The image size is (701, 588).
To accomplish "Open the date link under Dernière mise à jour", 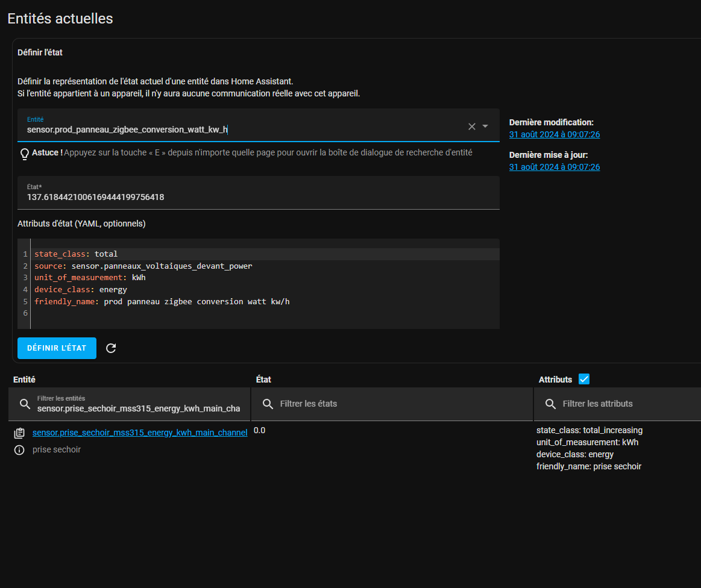I will [x=554, y=167].
